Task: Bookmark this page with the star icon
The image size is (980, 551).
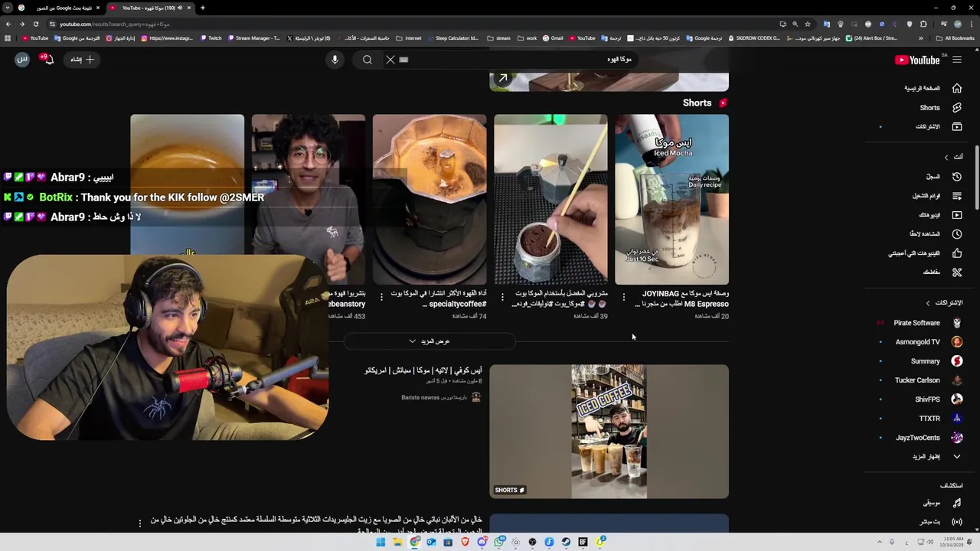Action: click(807, 24)
